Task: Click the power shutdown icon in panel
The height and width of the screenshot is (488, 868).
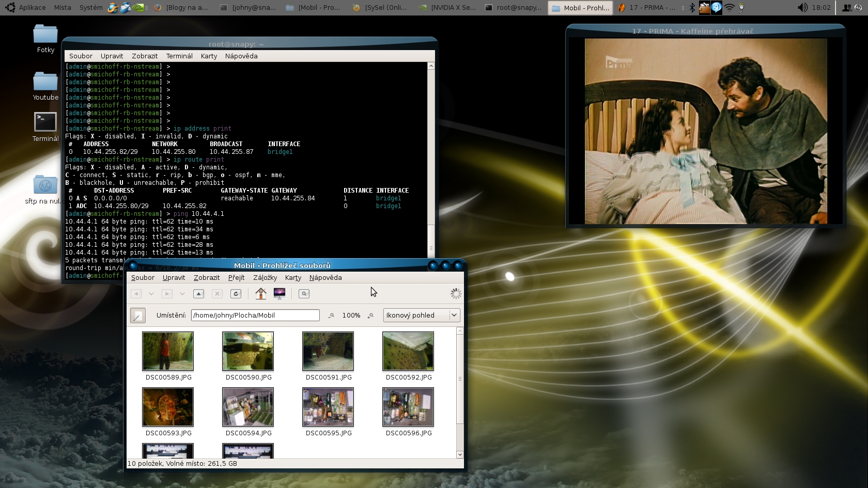Action: click(x=858, y=8)
